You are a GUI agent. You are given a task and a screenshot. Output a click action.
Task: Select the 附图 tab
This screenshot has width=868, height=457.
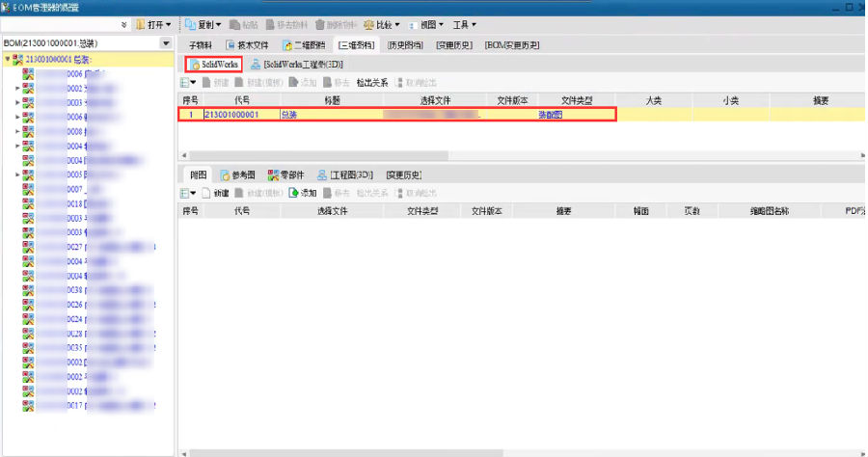(198, 175)
